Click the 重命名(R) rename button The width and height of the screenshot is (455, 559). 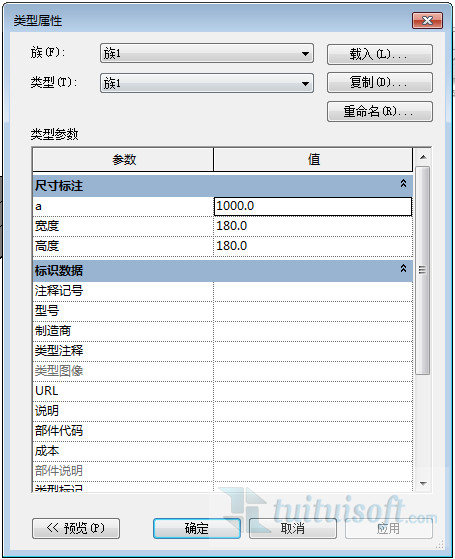(x=380, y=112)
